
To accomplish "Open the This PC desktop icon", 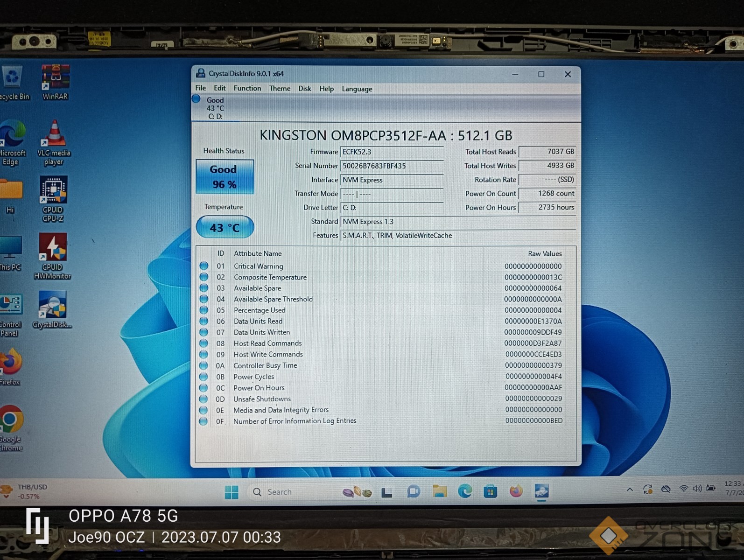I will (10, 253).
